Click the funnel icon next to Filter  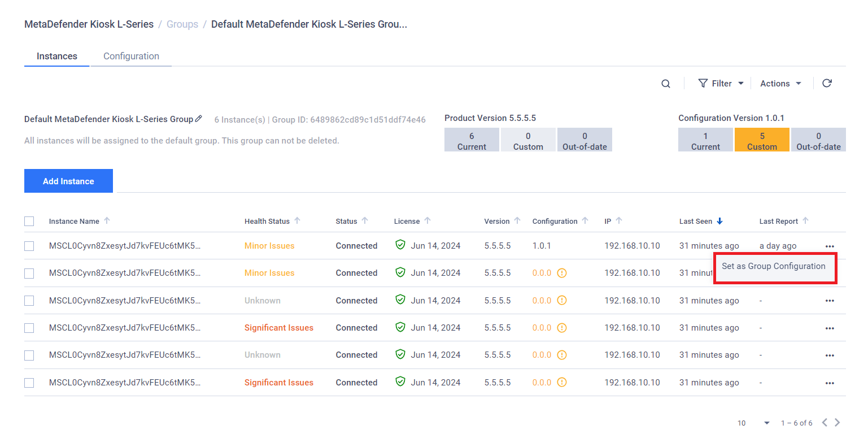click(703, 83)
